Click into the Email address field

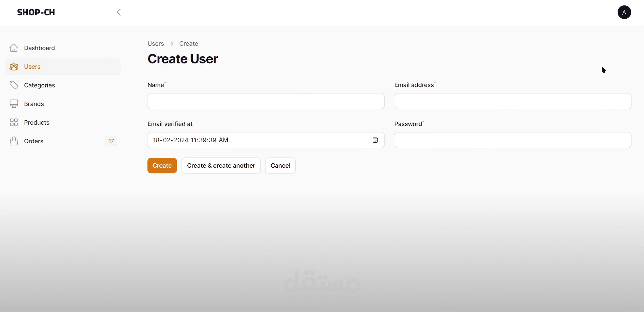(512, 101)
